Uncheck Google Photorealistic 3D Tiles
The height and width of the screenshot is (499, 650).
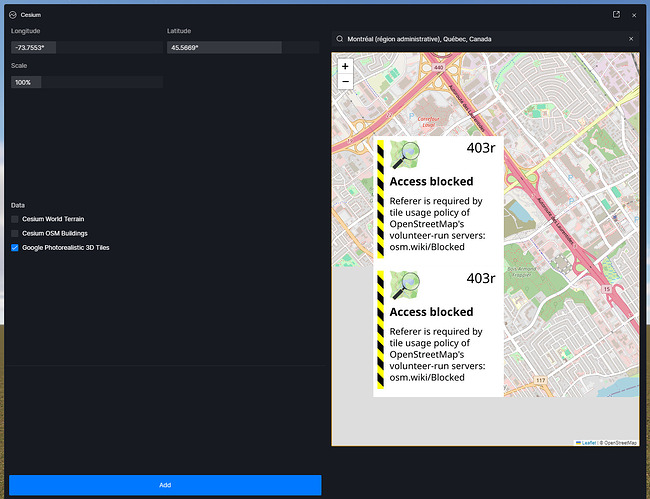pyautogui.click(x=15, y=247)
